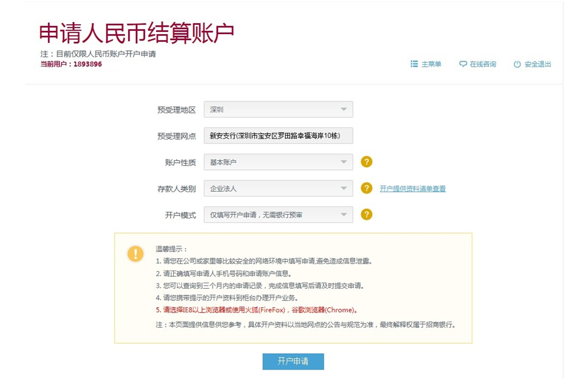Click the 在线咨询 chat bubble icon
Viewport: 564px width, 392px height.
click(x=463, y=64)
